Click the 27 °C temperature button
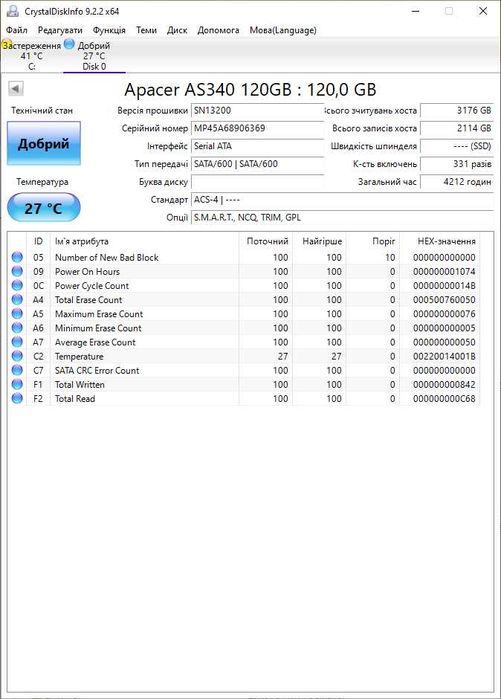The height and width of the screenshot is (699, 501). tap(44, 208)
